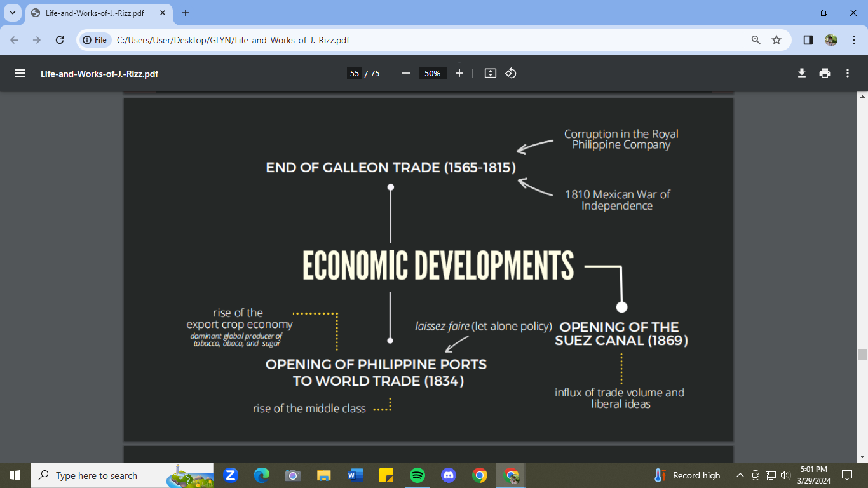Download the PDF file

(x=802, y=73)
